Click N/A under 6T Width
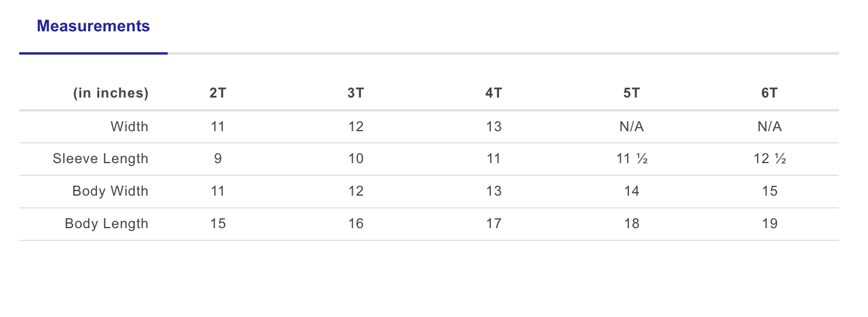Screen dimensions: 868x317 (770, 127)
